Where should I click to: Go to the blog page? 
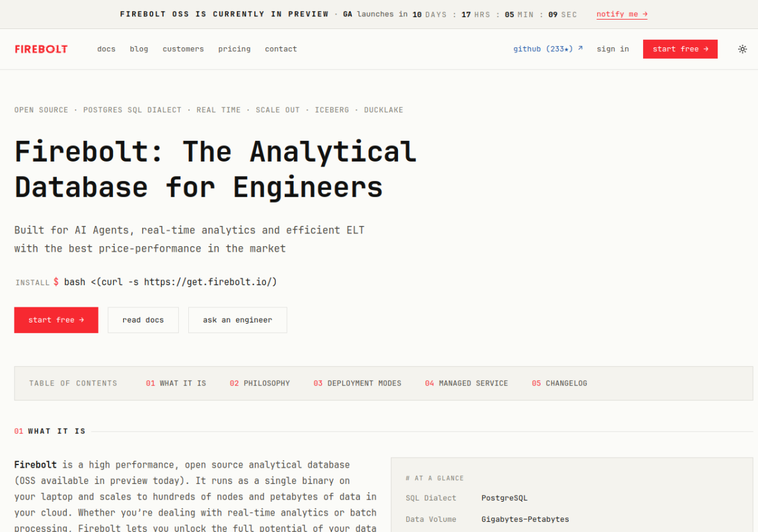(139, 49)
